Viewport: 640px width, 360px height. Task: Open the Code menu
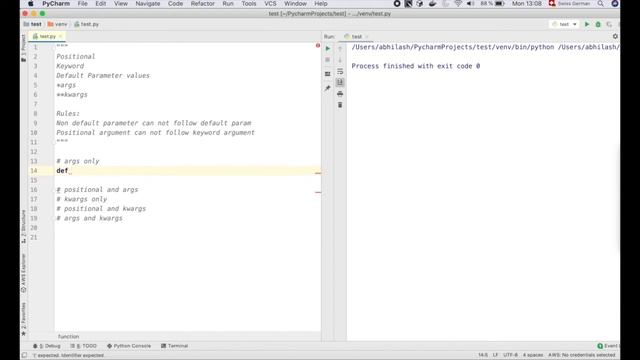(x=176, y=4)
